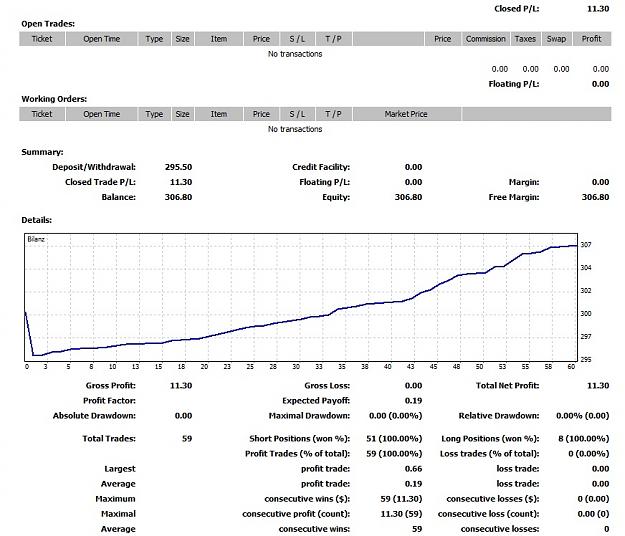The width and height of the screenshot is (625, 536).
Task: Click 'No transactions' under Open Trades
Action: pos(295,54)
